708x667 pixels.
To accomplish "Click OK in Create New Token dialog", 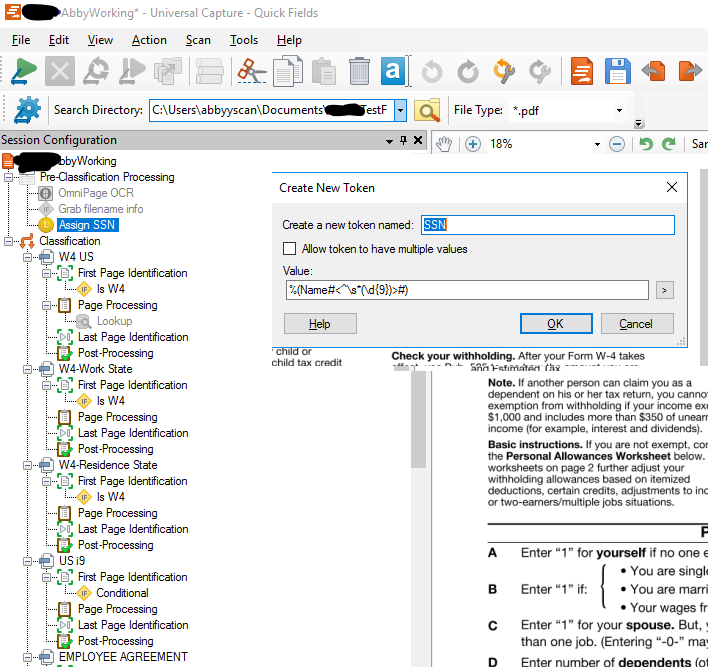I will pyautogui.click(x=556, y=323).
